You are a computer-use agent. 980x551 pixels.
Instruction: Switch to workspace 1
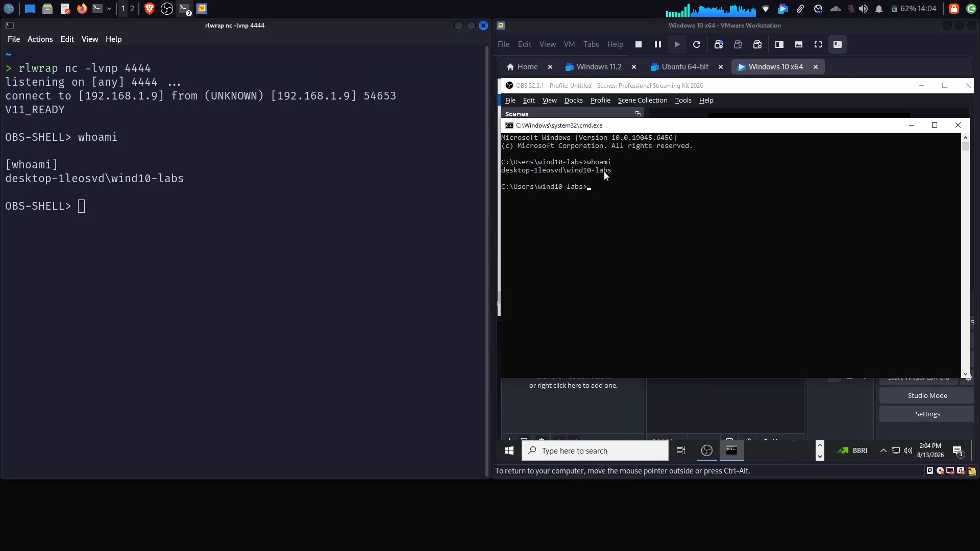tap(123, 9)
